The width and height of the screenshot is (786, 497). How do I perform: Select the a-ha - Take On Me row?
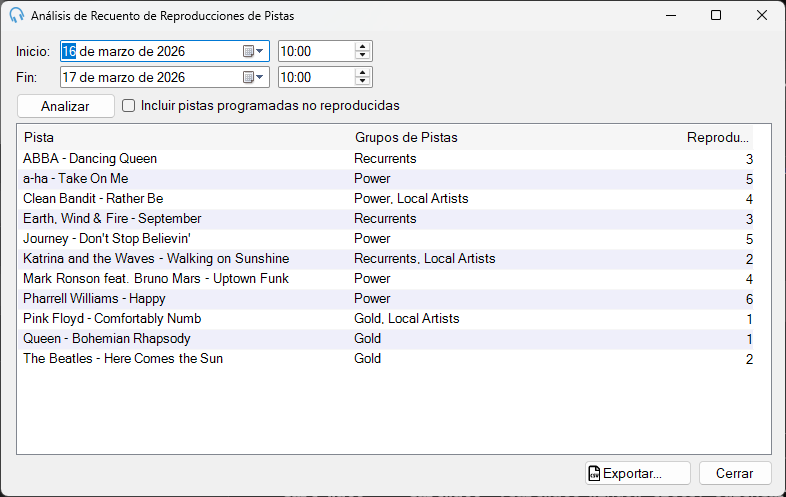pos(385,179)
